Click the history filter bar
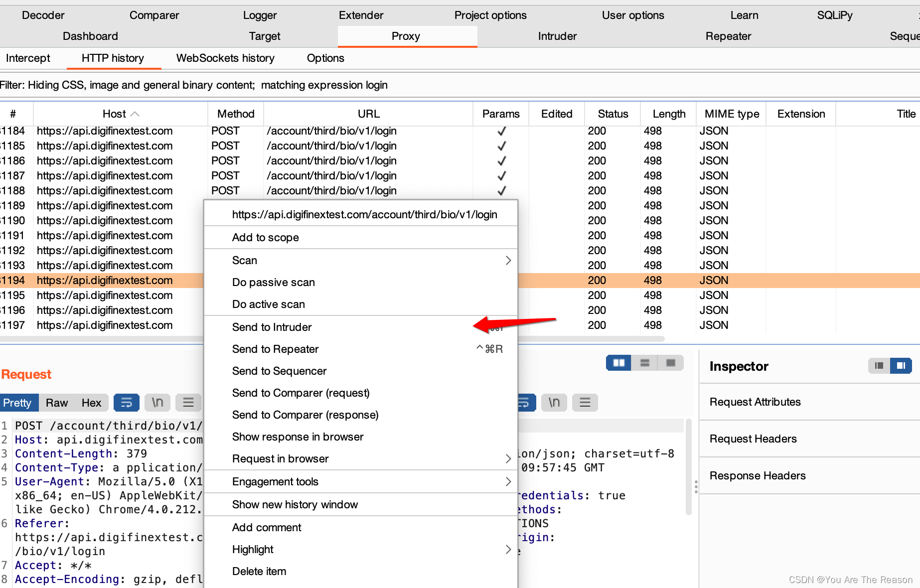This screenshot has width=920, height=588. click(460, 85)
